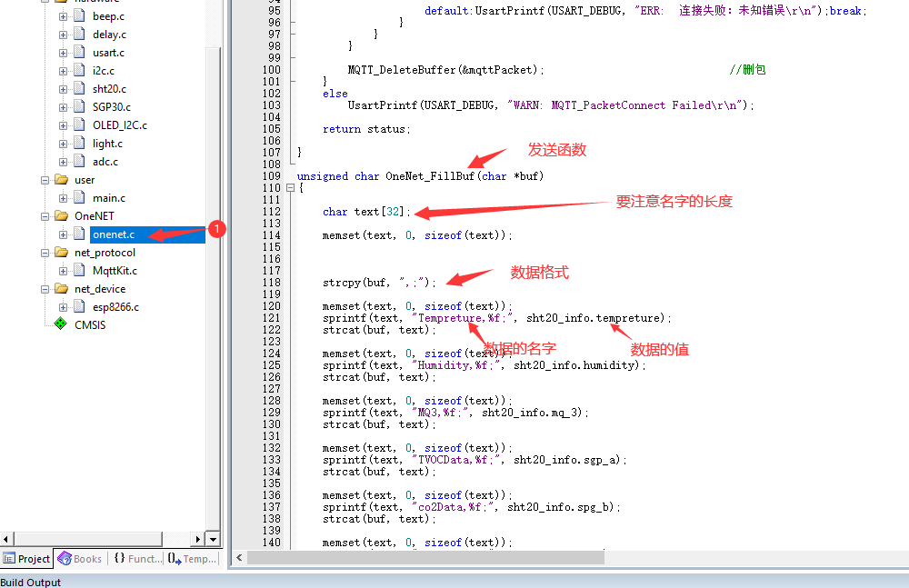Image resolution: width=909 pixels, height=588 pixels.
Task: Expand the sht20.c file node
Action: [x=64, y=89]
